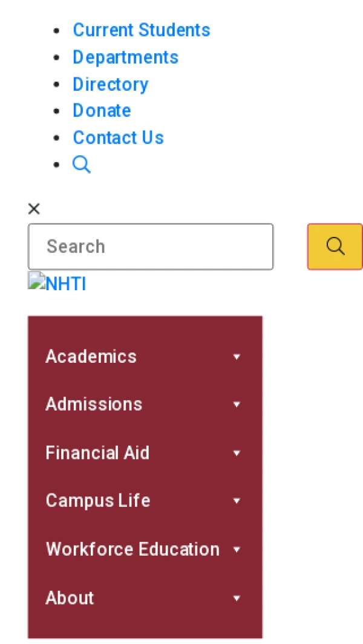This screenshot has width=363, height=644.
Task: Click the Donate link
Action: point(102,111)
